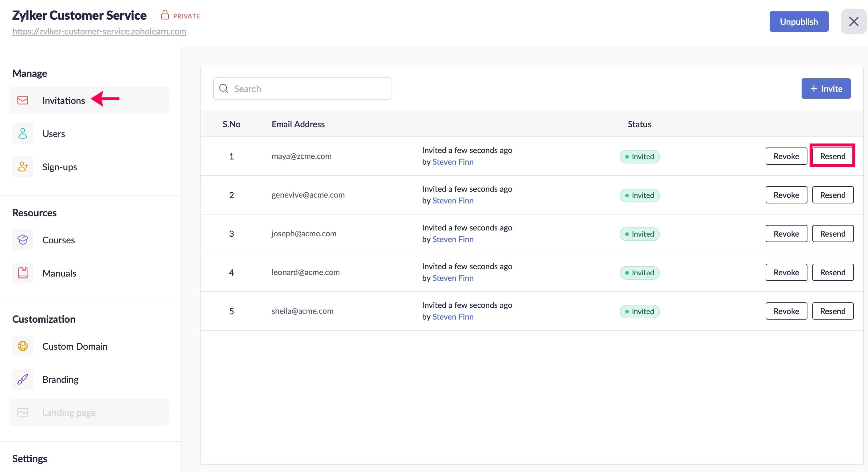Click the Sign-ups add-user icon
868x472 pixels.
pyautogui.click(x=22, y=167)
